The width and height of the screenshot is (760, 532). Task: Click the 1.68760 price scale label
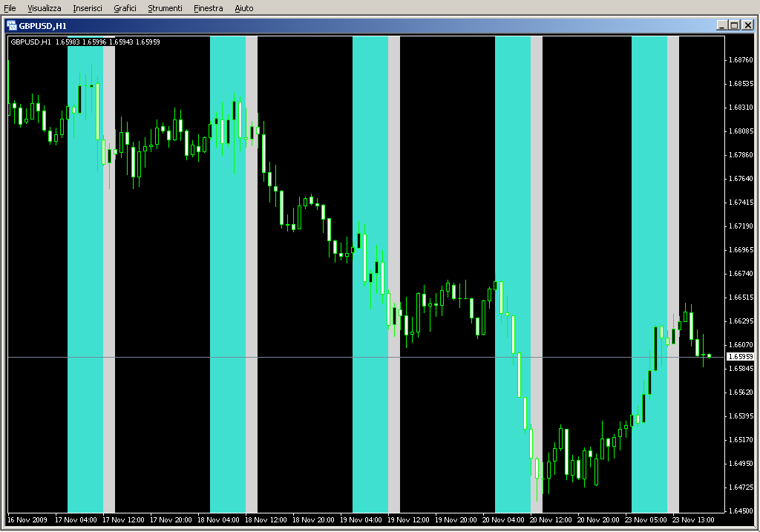741,59
